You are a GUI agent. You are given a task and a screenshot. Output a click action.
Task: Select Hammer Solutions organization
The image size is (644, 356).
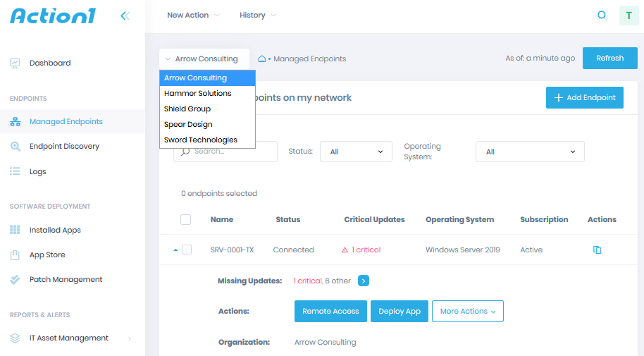coord(207,93)
